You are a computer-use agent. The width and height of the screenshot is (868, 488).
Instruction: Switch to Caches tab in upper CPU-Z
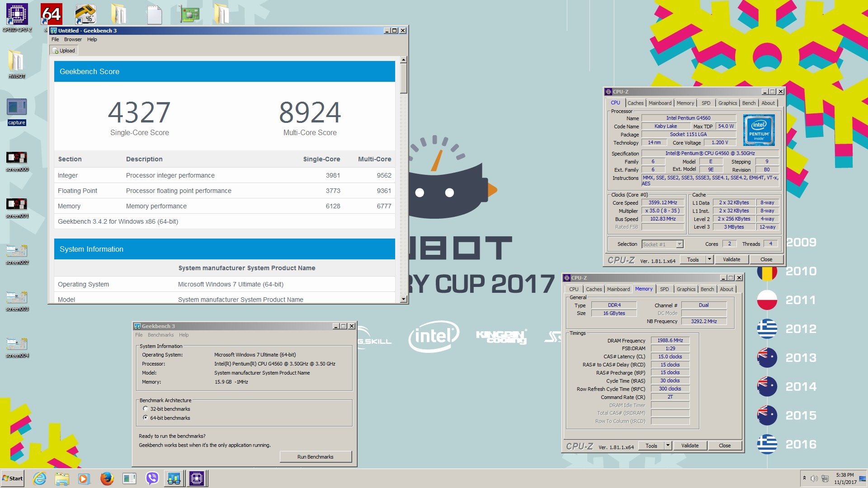(635, 103)
